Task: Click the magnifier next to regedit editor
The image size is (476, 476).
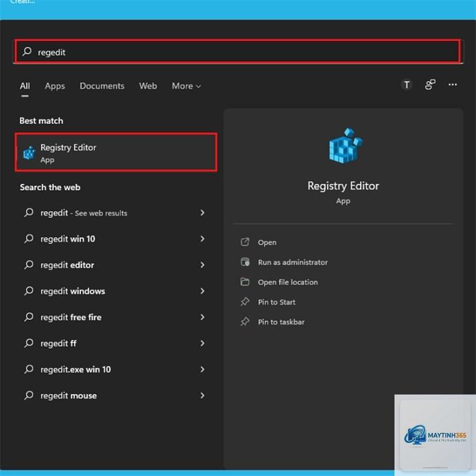Action: [x=29, y=265]
